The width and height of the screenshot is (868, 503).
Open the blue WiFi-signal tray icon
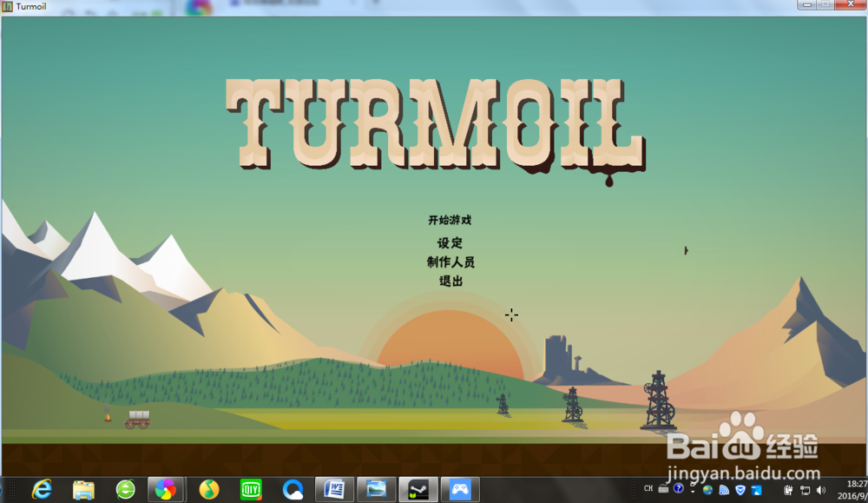click(x=724, y=490)
